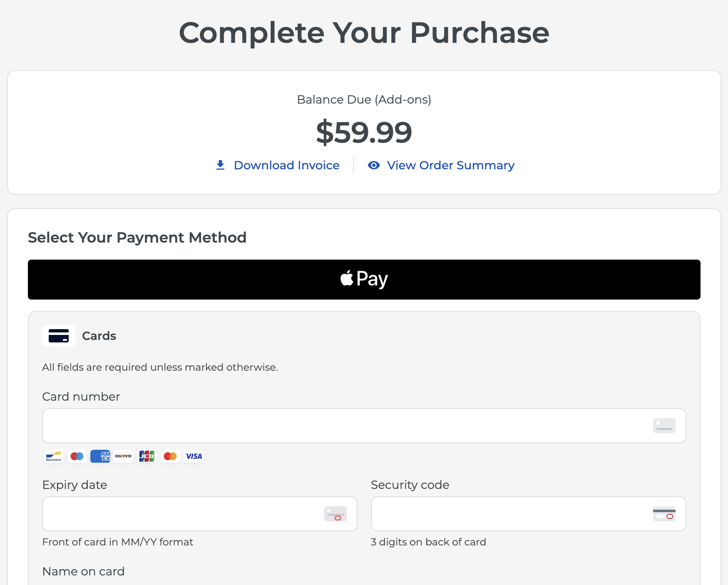This screenshot has width=728, height=585.
Task: Click the Visa card logo
Action: click(194, 456)
